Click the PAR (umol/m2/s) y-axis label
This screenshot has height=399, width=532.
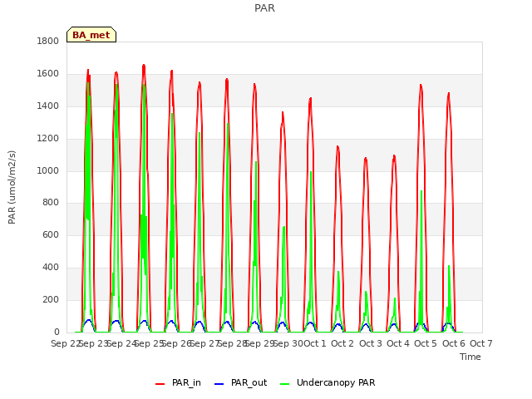tap(12, 187)
